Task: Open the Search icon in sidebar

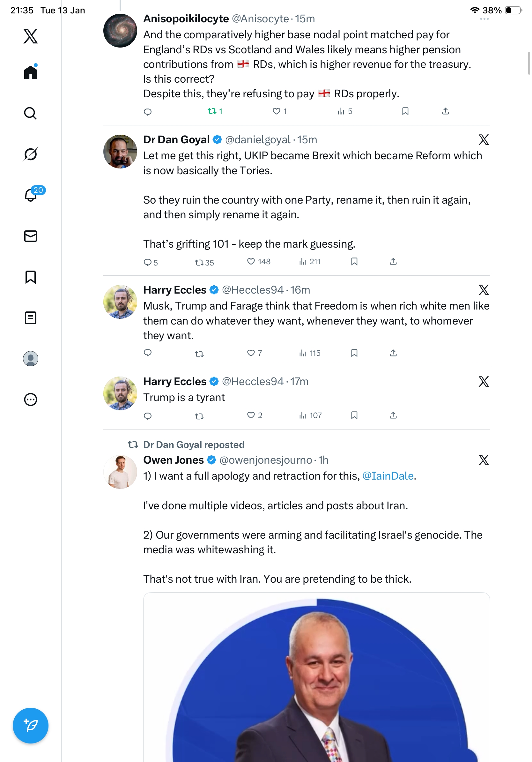Action: 30,114
